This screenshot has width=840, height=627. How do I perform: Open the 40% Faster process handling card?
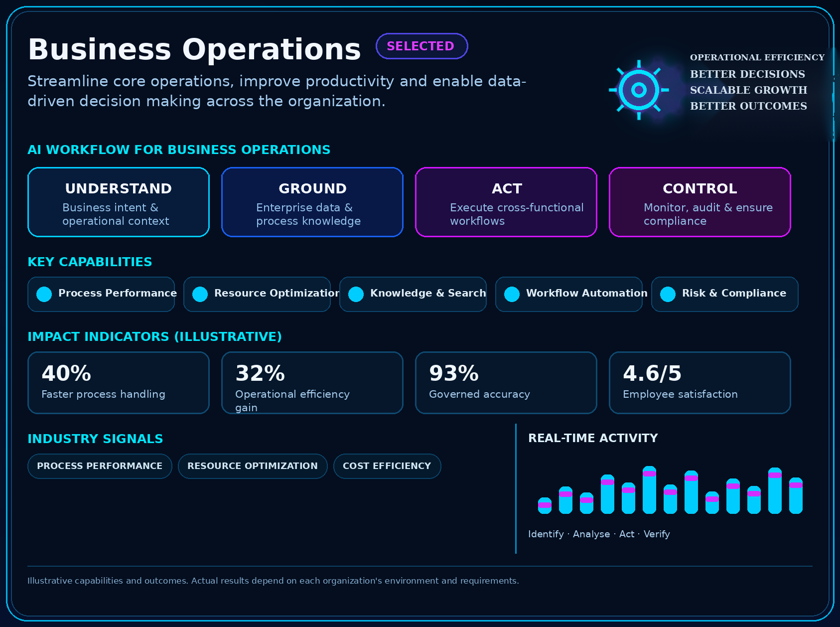(119, 383)
